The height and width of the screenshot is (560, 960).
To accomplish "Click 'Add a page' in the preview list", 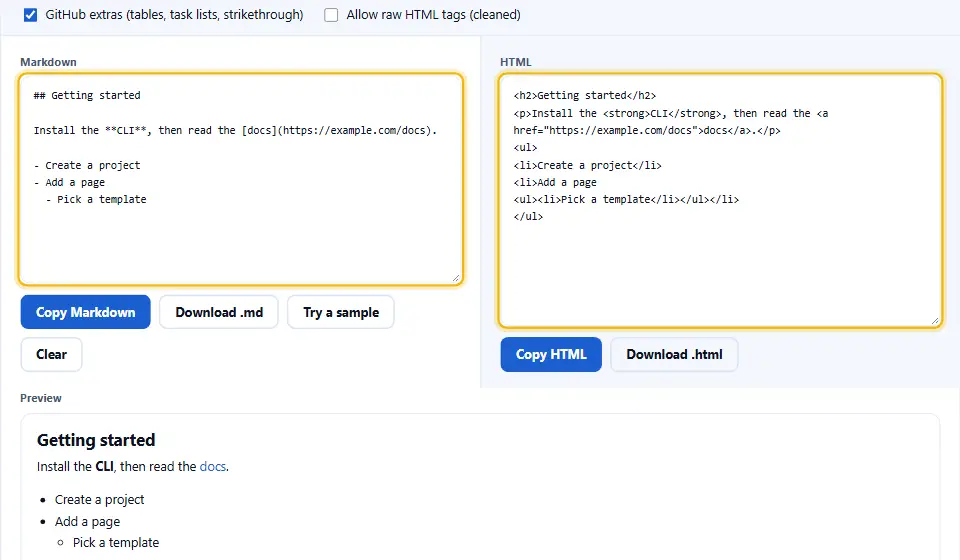I will click(88, 521).
